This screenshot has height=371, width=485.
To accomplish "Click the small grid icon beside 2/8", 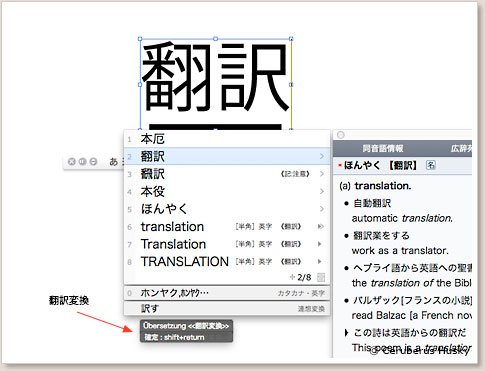I will click(321, 277).
